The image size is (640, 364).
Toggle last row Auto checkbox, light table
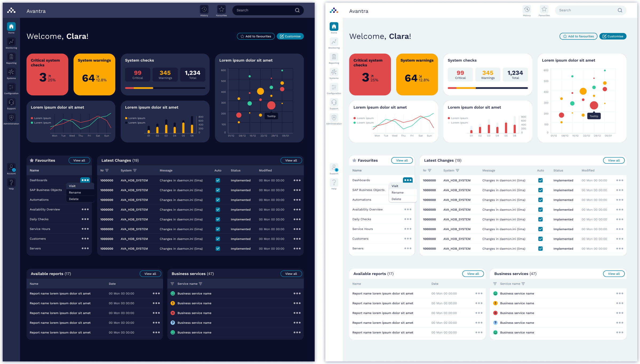pyautogui.click(x=541, y=249)
